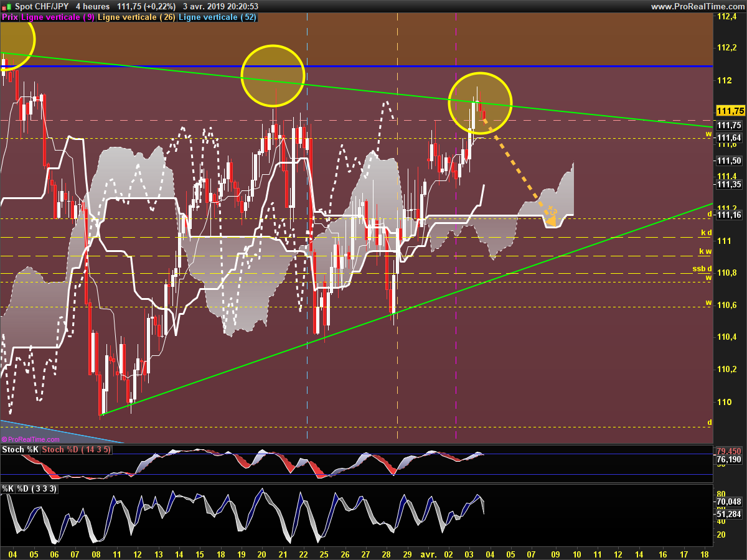Click date 08 on the time axis
The image size is (747, 560).
pyautogui.click(x=95, y=553)
